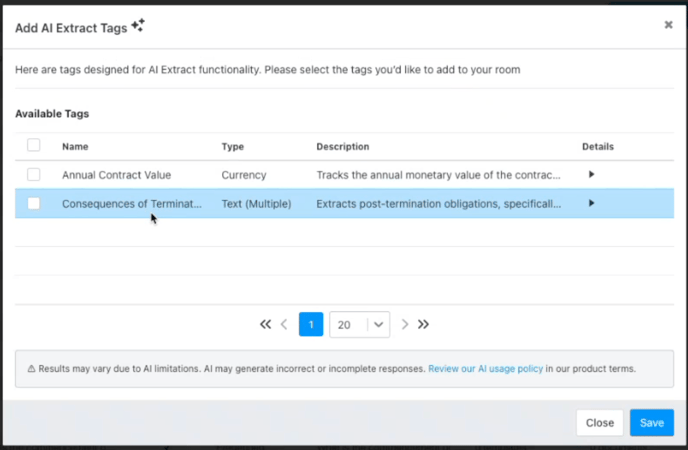Save the selected AI Extract tags
The height and width of the screenshot is (450, 688).
pos(651,423)
